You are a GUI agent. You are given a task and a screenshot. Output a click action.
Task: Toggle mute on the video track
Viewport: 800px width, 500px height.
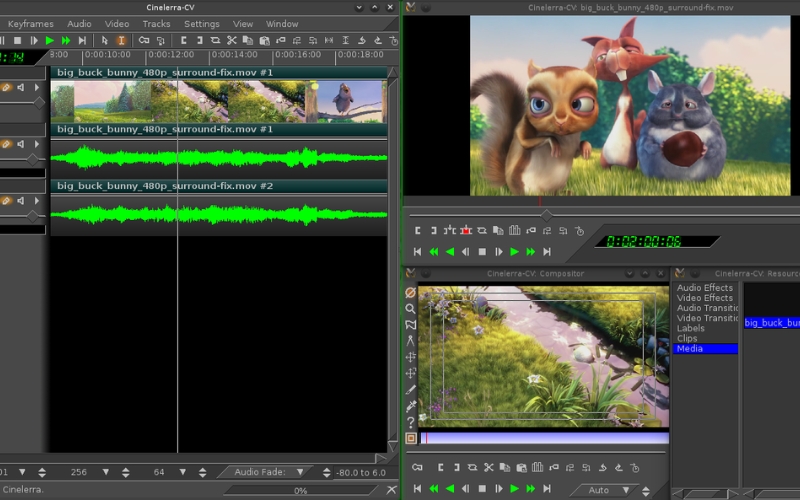21,87
